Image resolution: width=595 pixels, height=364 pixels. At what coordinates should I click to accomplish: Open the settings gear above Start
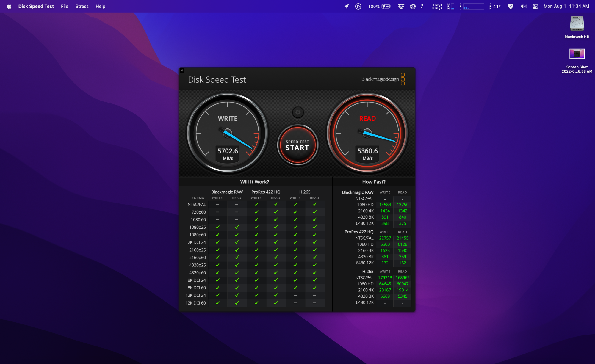(298, 112)
